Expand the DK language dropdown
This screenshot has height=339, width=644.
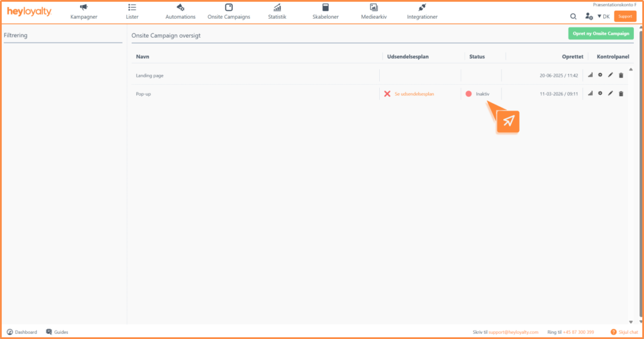(x=604, y=16)
